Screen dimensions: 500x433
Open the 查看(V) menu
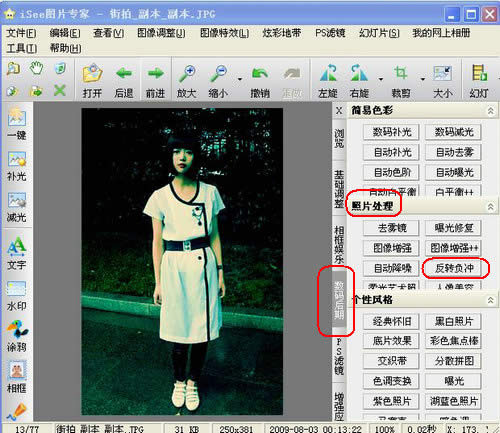tap(109, 33)
